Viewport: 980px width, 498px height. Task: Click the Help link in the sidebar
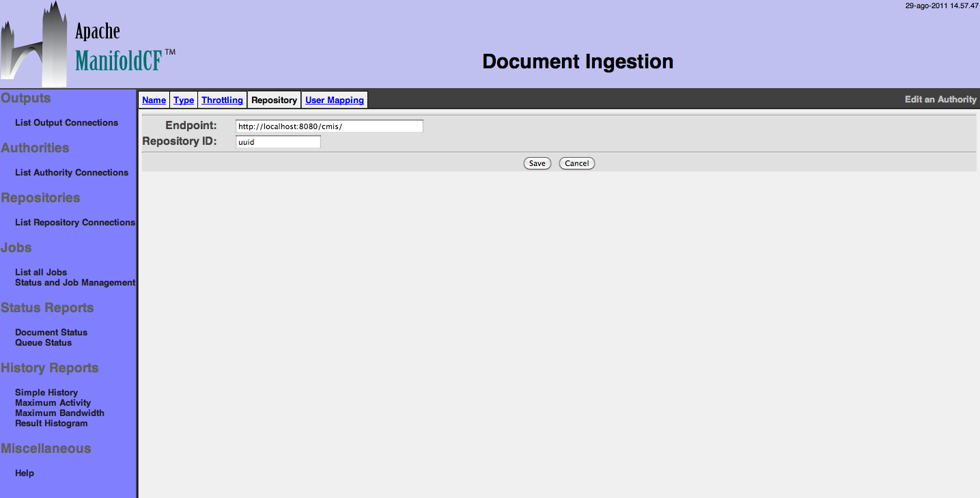(x=25, y=473)
